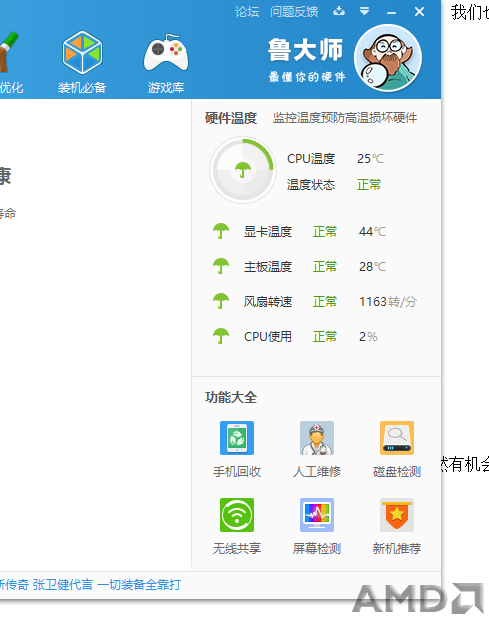Click the 风扇转速 label
489x619 pixels.
pyautogui.click(x=268, y=302)
